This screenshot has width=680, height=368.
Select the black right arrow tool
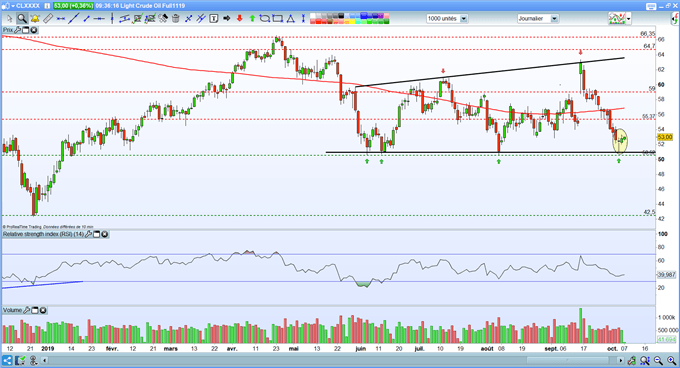pos(226,19)
